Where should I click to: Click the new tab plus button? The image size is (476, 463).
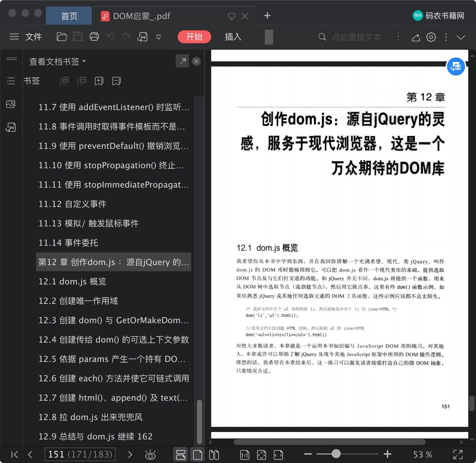click(x=267, y=15)
